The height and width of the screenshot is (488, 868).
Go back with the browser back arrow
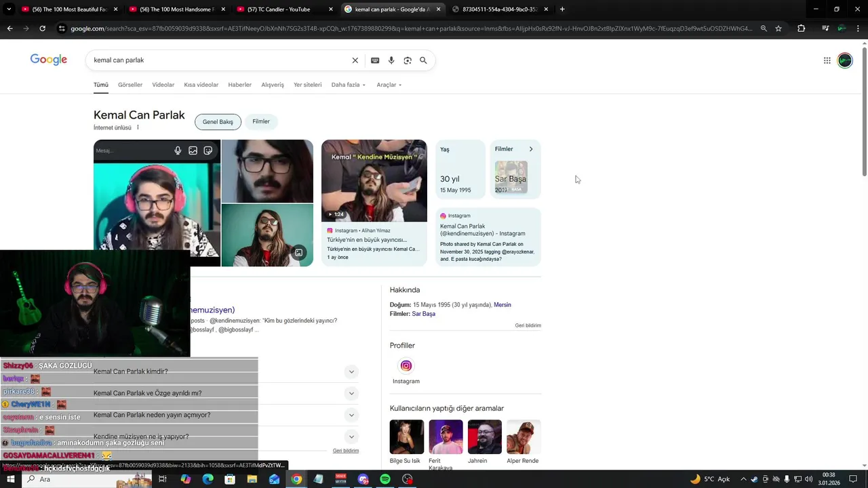[9, 28]
